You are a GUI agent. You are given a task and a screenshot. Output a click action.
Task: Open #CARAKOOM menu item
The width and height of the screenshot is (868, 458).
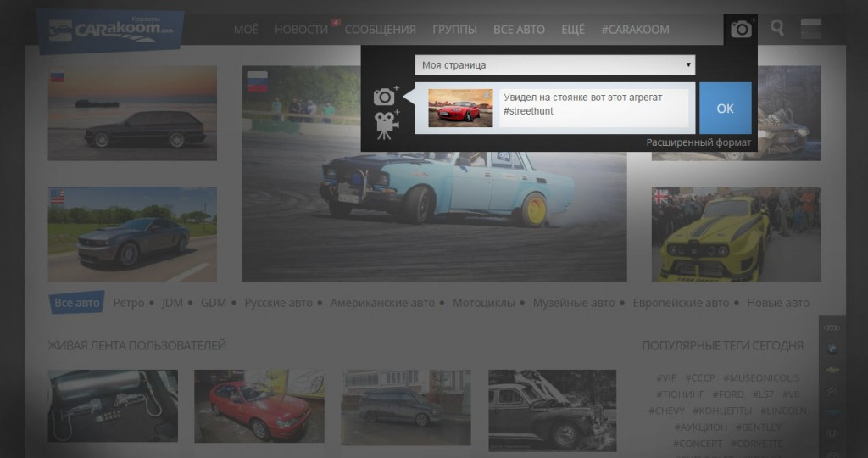pyautogui.click(x=635, y=30)
